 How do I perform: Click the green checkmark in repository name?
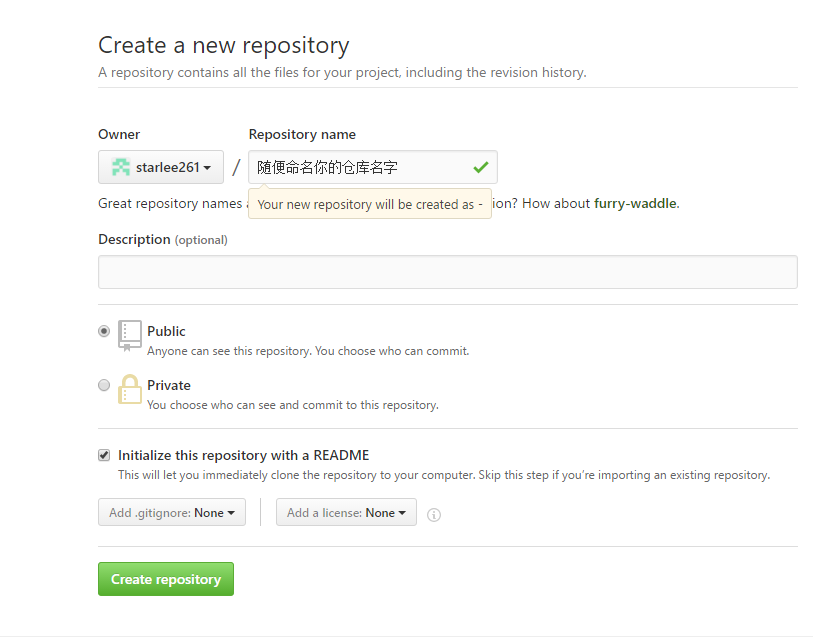481,167
